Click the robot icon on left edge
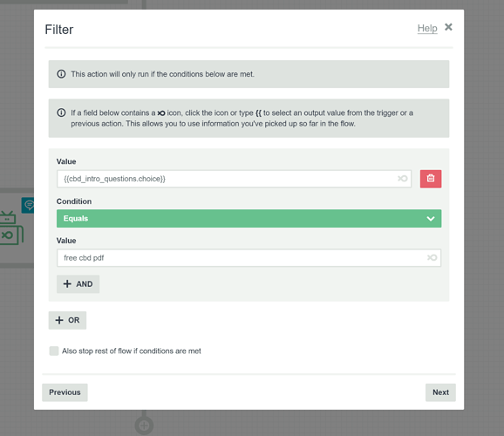 (x=8, y=218)
